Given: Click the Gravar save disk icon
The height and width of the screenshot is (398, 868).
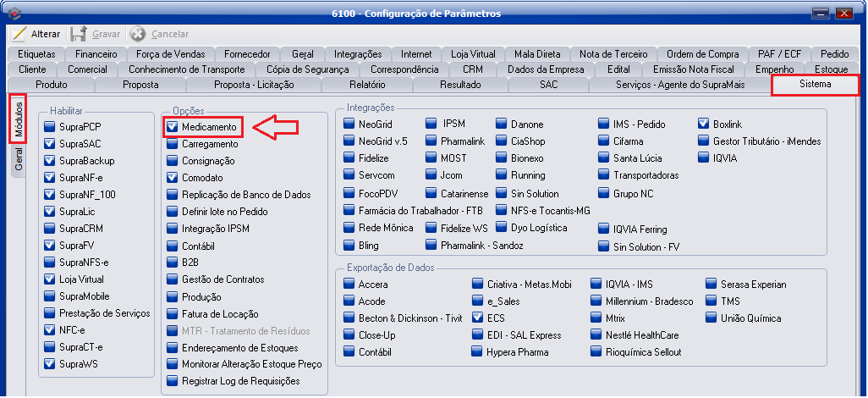Looking at the screenshot, I should (79, 34).
